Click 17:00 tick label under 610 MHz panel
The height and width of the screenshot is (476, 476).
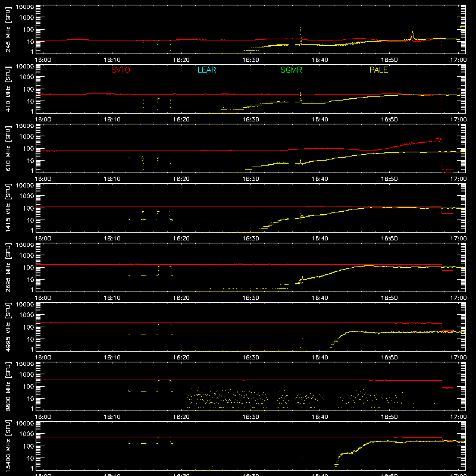(458, 179)
